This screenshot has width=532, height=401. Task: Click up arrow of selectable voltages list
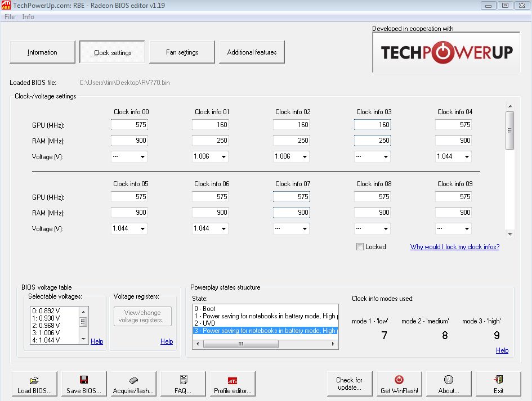(83, 312)
